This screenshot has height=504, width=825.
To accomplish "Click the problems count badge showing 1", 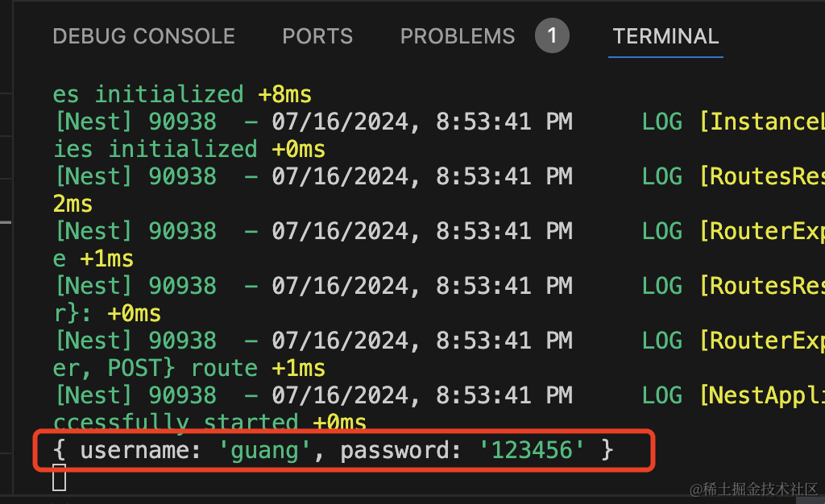I will coord(552,36).
